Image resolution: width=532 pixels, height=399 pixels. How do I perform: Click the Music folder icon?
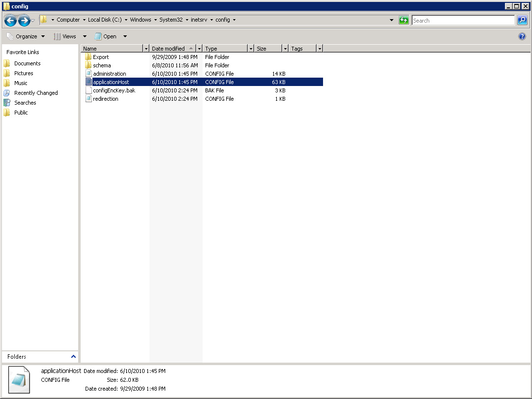coord(7,83)
